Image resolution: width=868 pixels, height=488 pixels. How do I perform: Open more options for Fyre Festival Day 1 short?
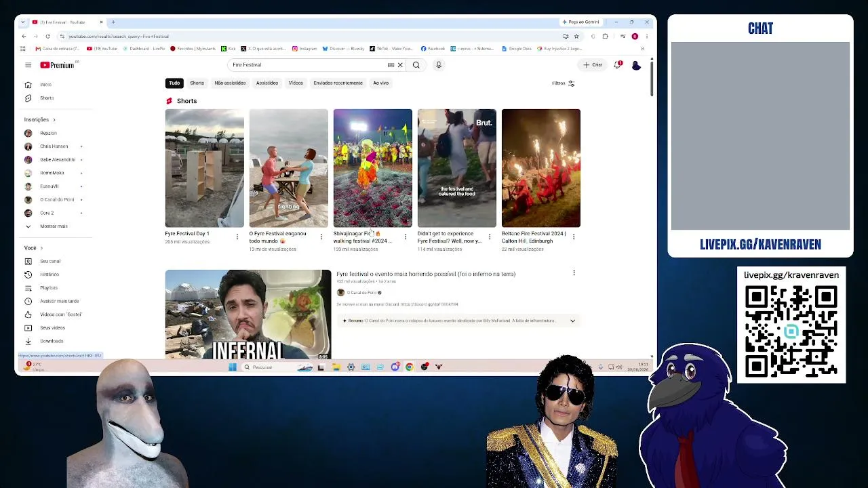click(x=237, y=237)
